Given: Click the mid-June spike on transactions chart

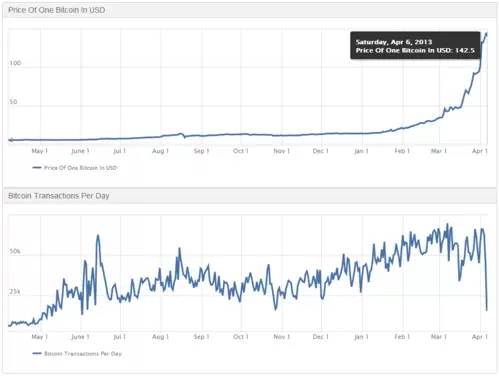Looking at the screenshot, I should point(98,236).
